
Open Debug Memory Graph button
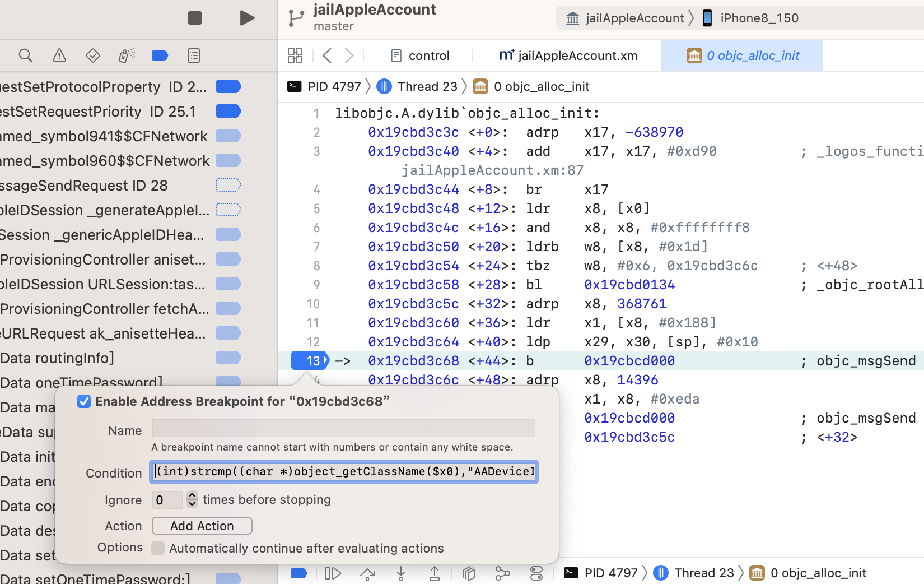pyautogui.click(x=503, y=573)
